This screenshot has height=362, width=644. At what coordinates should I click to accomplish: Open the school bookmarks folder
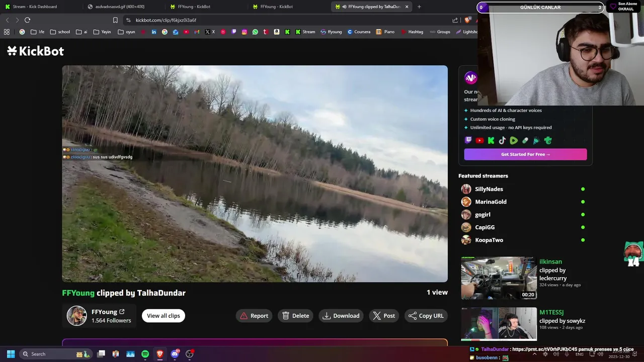(x=60, y=32)
